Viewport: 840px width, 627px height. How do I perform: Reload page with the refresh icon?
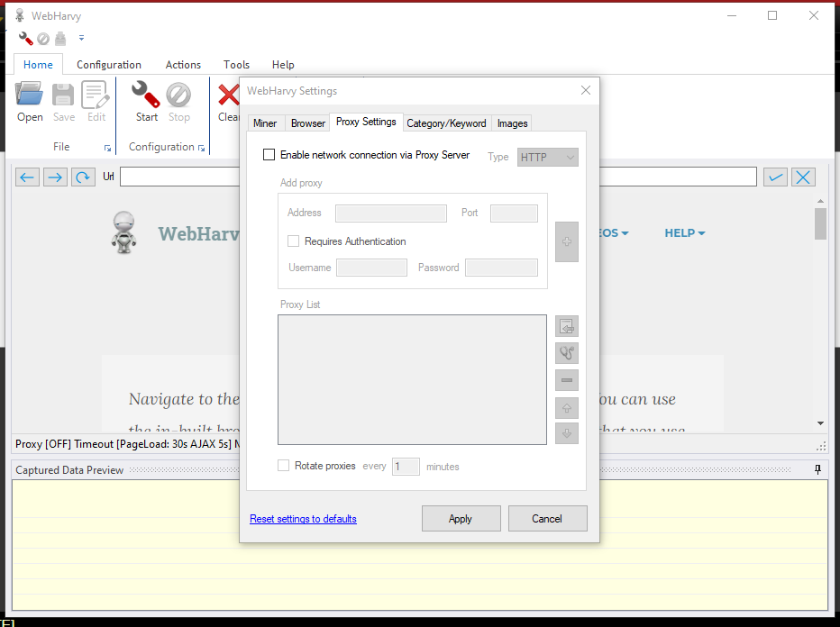click(83, 177)
